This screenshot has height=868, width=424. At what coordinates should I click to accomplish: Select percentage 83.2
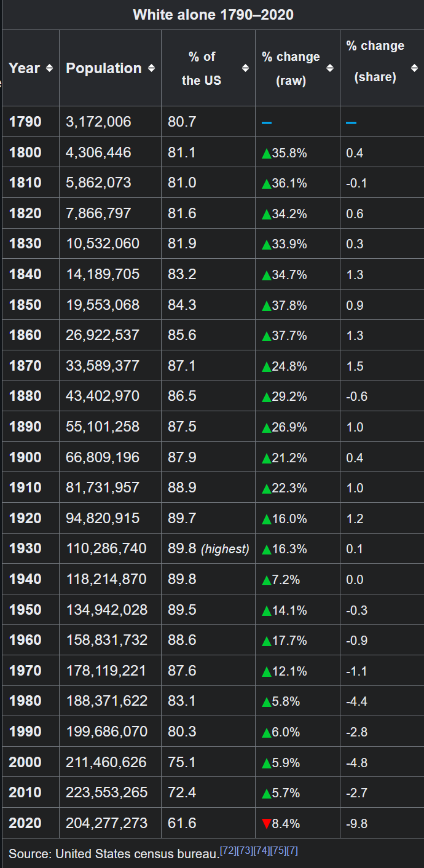coord(182,274)
